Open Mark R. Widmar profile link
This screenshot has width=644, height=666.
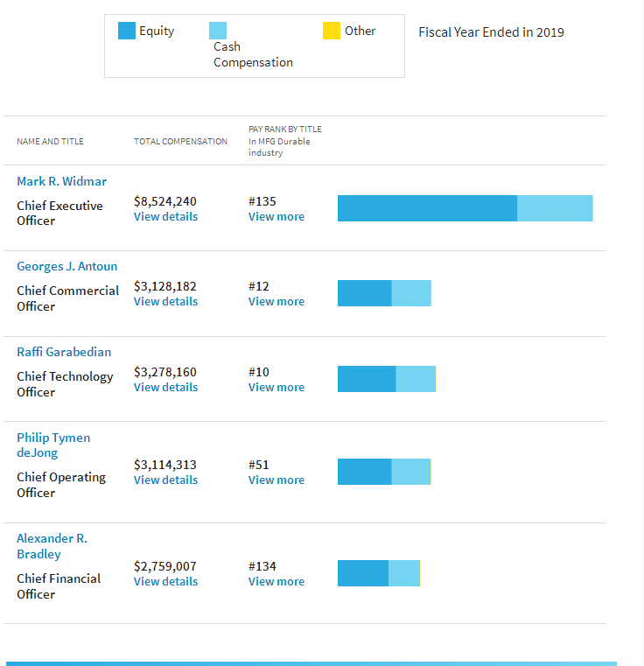[61, 181]
